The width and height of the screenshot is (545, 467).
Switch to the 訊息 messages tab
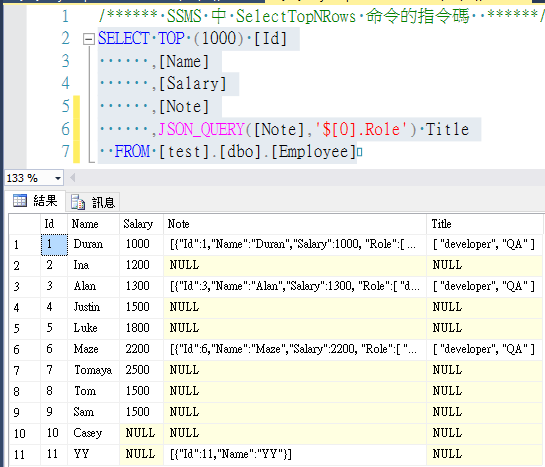(x=93, y=202)
